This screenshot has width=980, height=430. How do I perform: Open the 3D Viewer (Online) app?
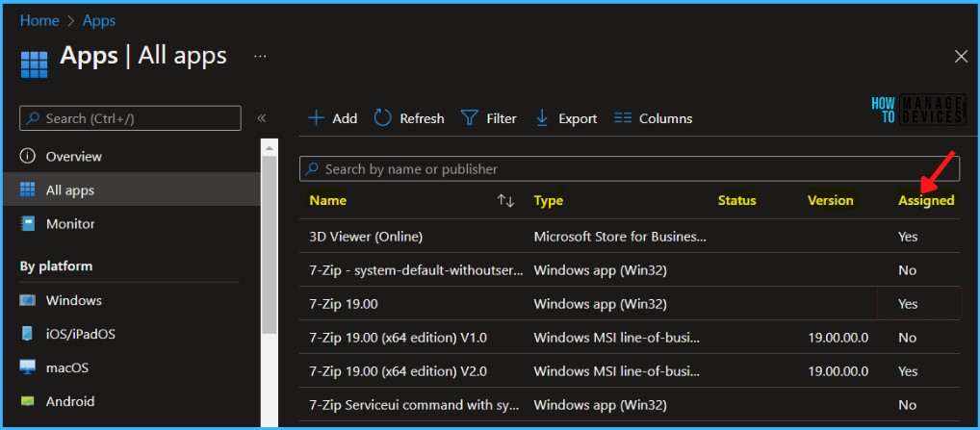366,237
